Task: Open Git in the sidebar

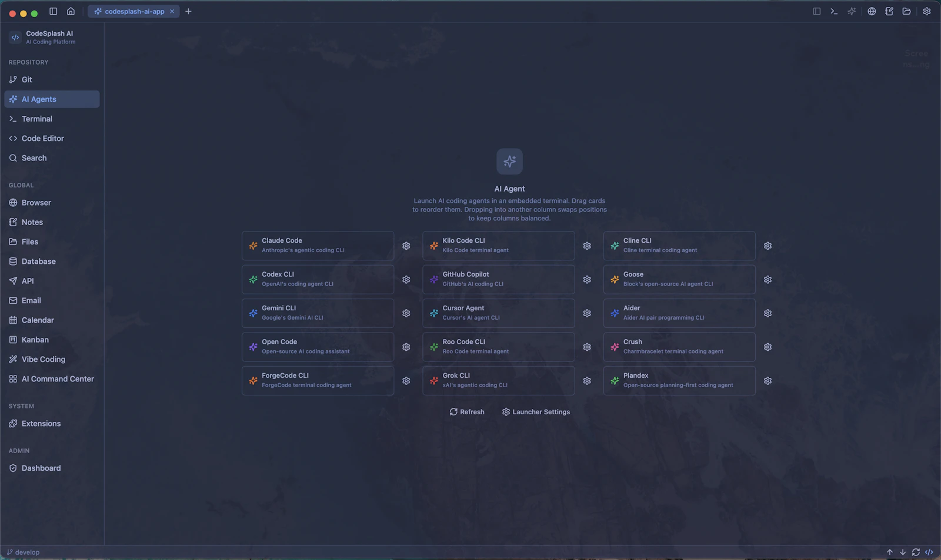Action: point(52,79)
